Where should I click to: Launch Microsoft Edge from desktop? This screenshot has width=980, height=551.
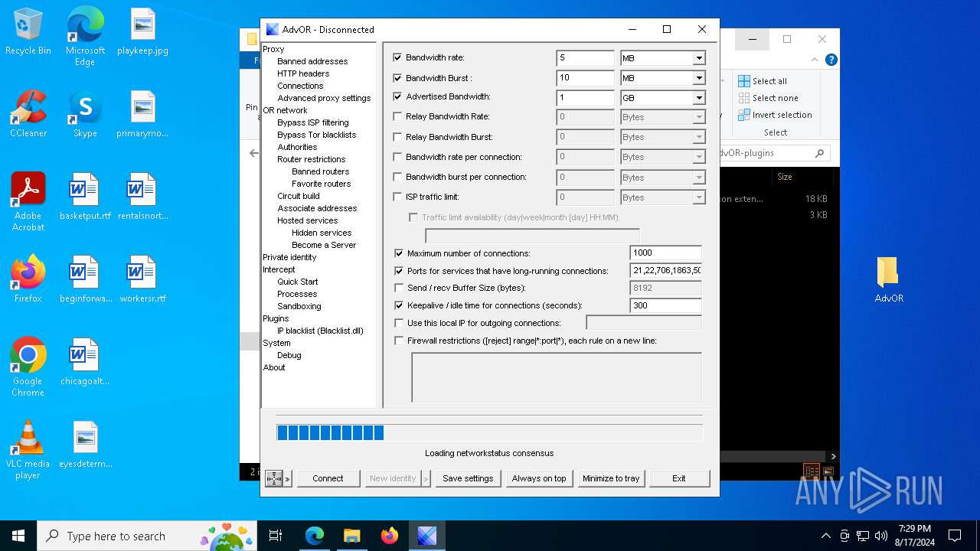(85, 37)
